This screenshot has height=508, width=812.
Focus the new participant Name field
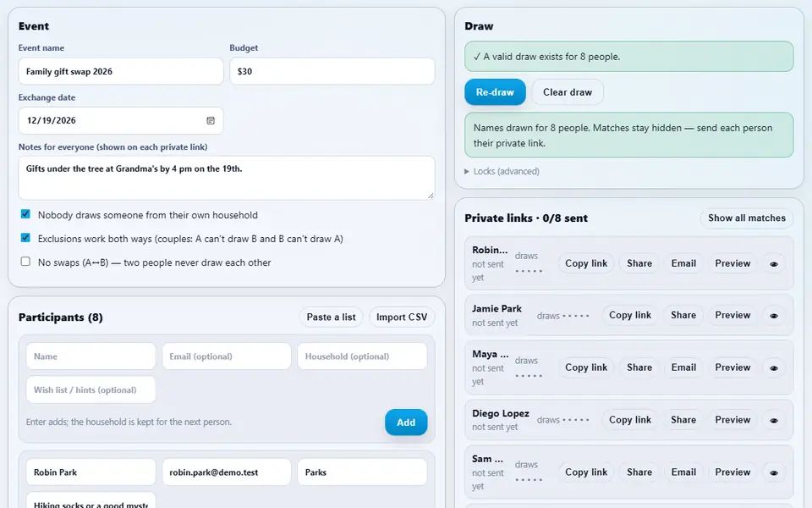tap(91, 356)
